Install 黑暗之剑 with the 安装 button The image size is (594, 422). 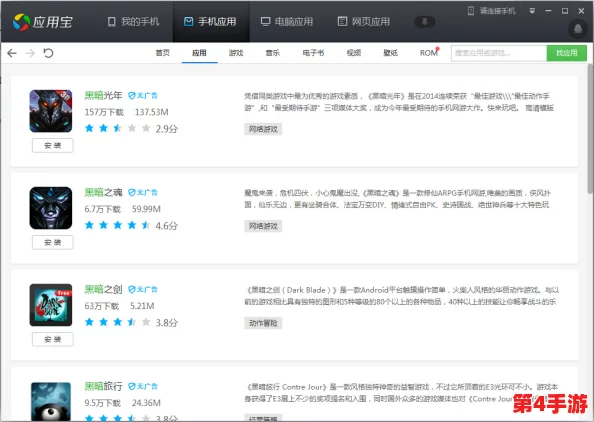coord(53,339)
